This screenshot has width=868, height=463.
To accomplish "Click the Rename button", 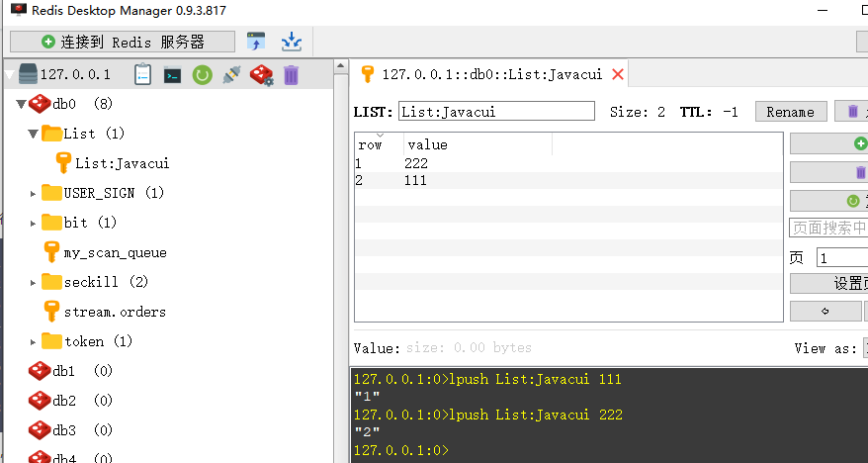I will (x=790, y=112).
